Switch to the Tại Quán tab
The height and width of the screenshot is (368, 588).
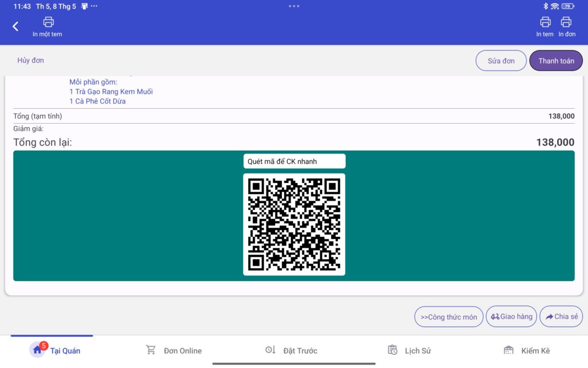[x=55, y=350]
